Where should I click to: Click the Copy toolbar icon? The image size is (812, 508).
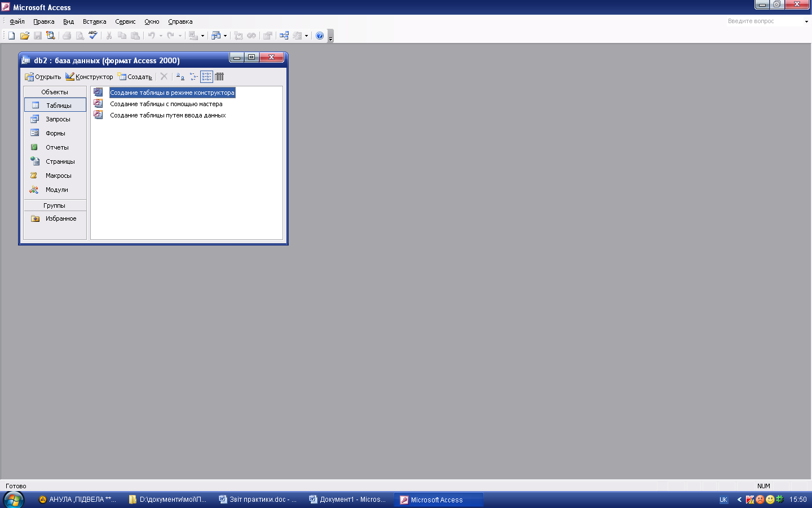click(x=122, y=36)
